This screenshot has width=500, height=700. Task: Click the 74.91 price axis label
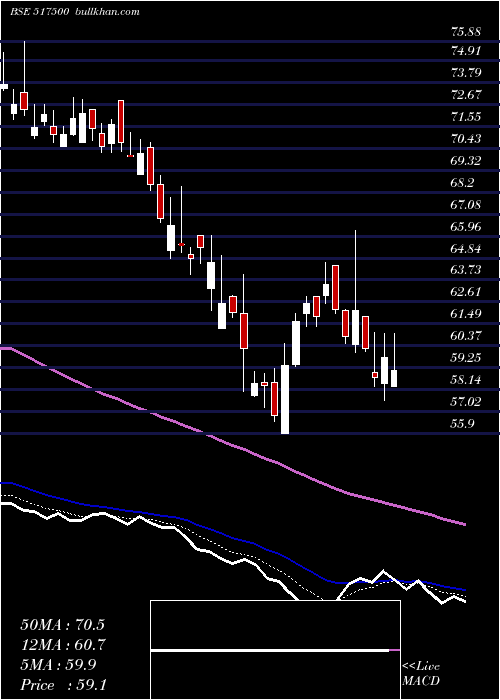[x=466, y=50]
